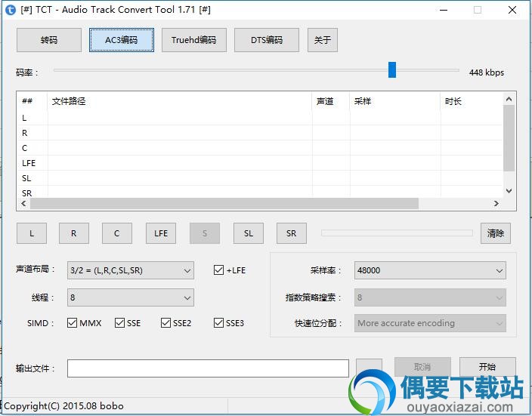The image size is (532, 416).
Task: Select the C row in file list
Action: click(260, 148)
